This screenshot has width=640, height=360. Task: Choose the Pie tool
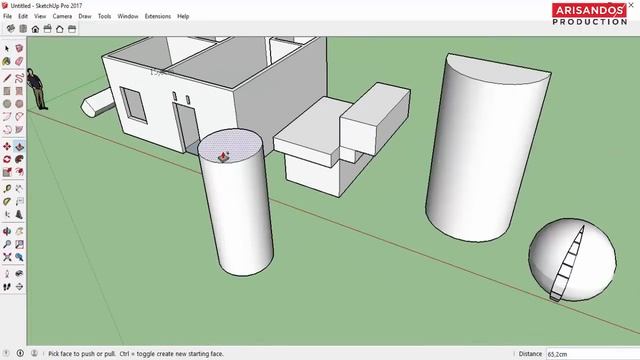pos(19,130)
